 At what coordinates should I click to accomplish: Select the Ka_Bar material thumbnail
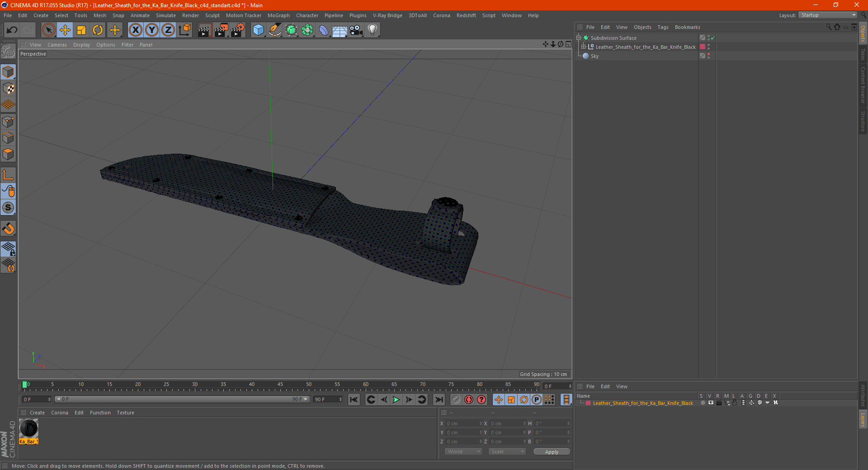point(29,428)
